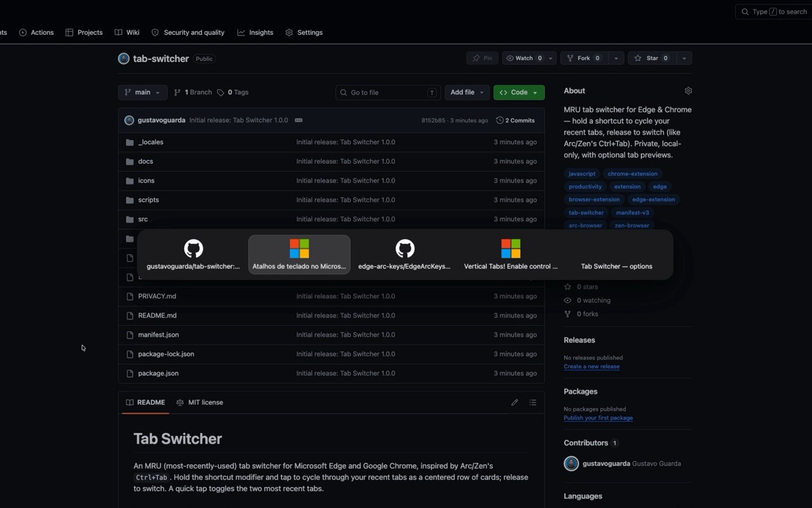
Task: Open the Security and quality tab
Action: click(x=188, y=32)
